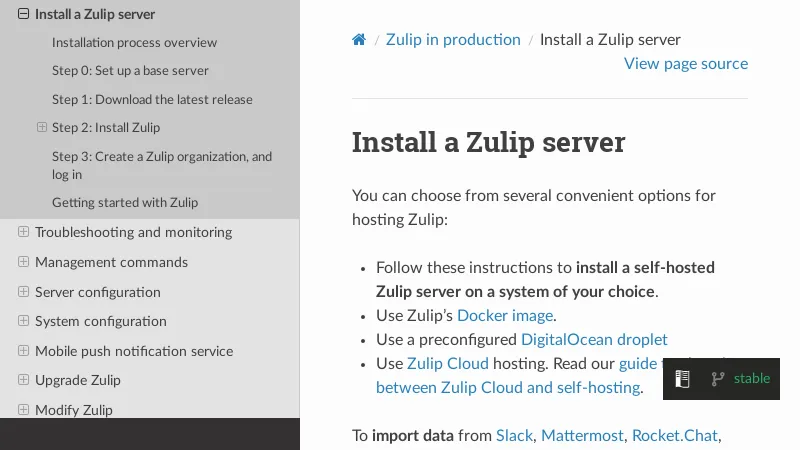
Task: Go to Step 0: Set up a base server
Action: (130, 71)
